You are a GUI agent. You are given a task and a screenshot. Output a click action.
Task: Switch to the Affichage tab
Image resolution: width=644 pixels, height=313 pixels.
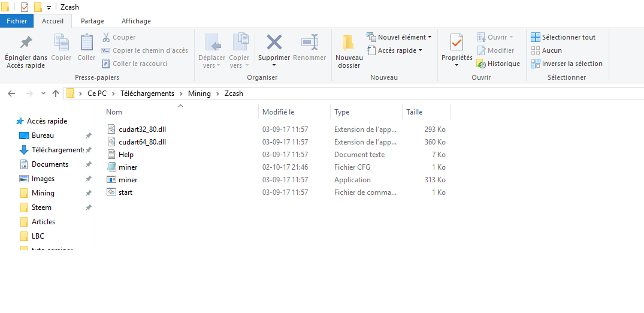pyautogui.click(x=136, y=21)
